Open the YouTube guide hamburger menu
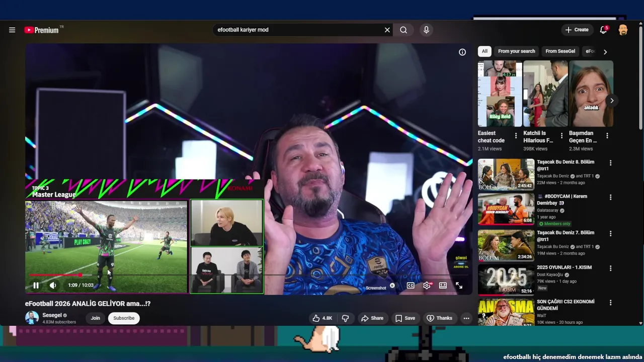644x362 pixels. tap(12, 30)
